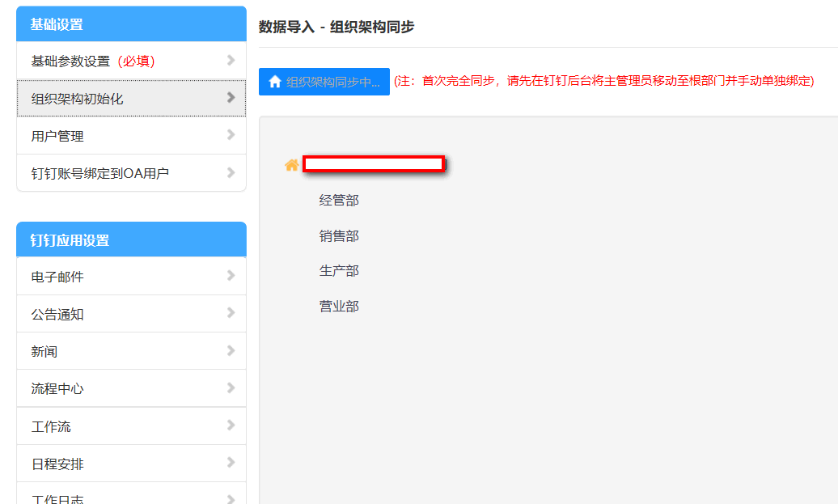Screen dimensions: 838x504
Task: Click the arrow beside 公告通知
Action: [x=231, y=313]
